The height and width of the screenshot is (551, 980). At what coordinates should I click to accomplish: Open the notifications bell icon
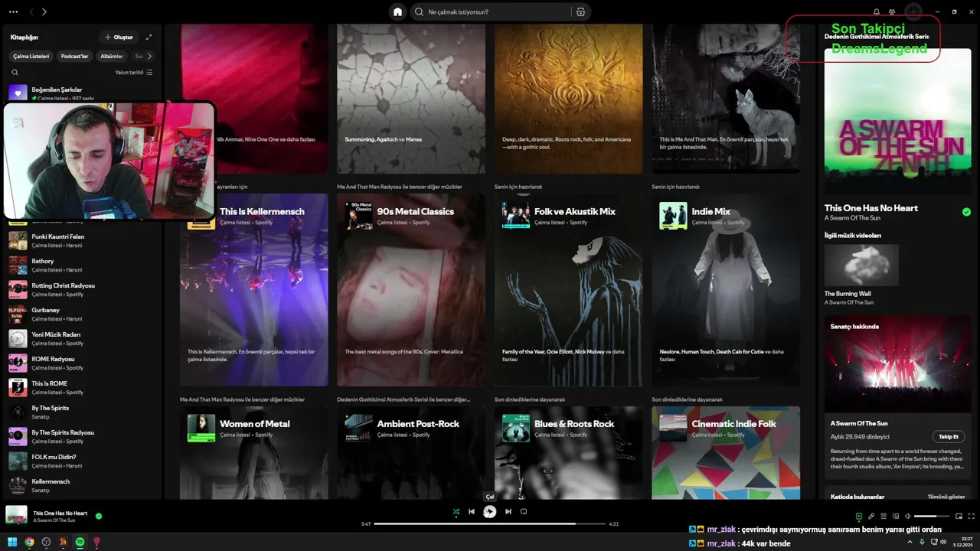pyautogui.click(x=877, y=11)
